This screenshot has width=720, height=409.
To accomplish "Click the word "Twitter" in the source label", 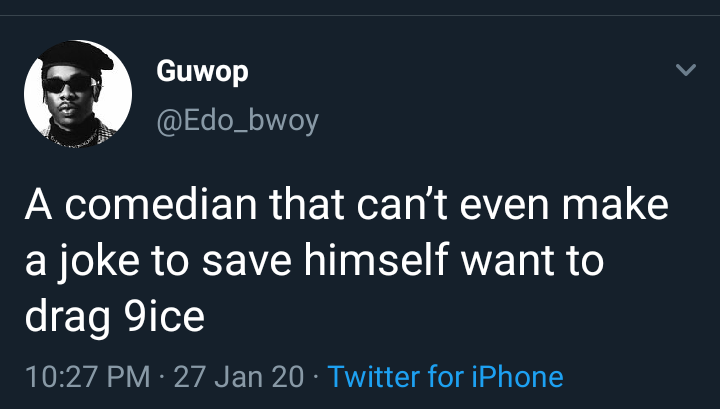I will [374, 377].
